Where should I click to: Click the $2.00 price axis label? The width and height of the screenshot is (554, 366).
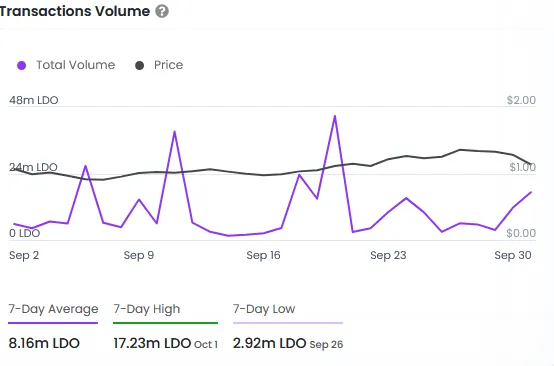coord(521,100)
